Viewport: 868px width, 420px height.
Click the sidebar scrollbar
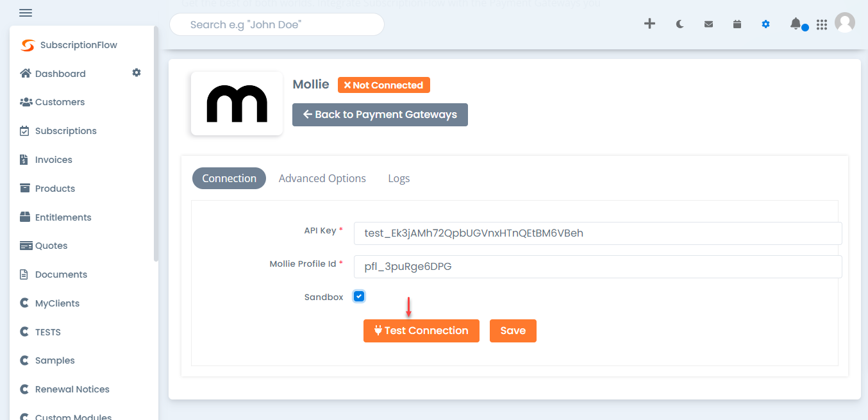pos(156,144)
